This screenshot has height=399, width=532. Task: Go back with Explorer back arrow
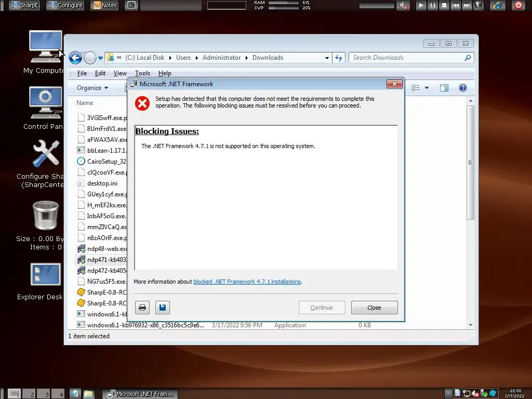point(75,58)
